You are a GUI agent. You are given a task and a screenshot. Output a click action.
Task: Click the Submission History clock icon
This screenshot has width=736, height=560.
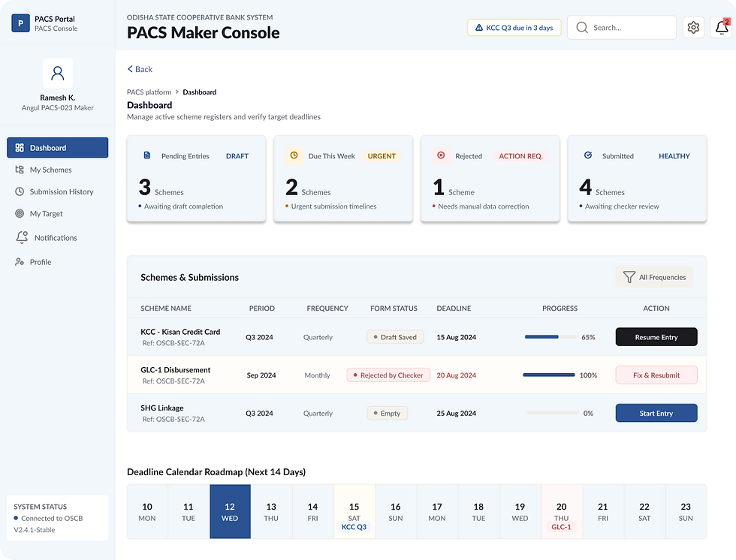pyautogui.click(x=20, y=191)
